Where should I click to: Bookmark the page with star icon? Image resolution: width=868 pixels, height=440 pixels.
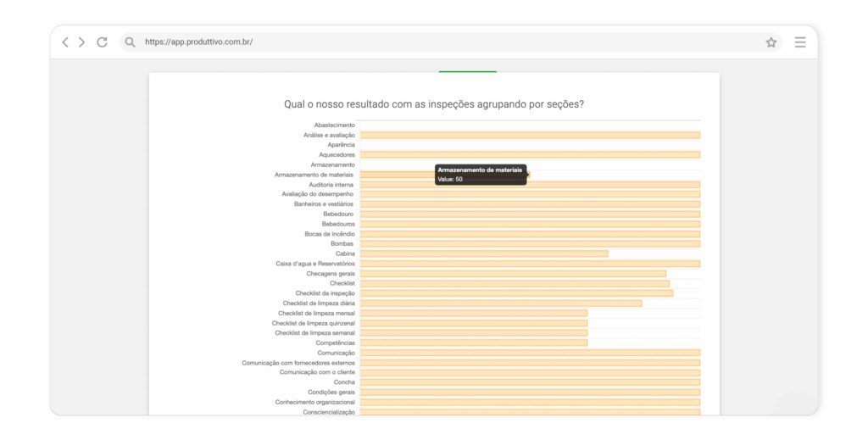pos(771,42)
